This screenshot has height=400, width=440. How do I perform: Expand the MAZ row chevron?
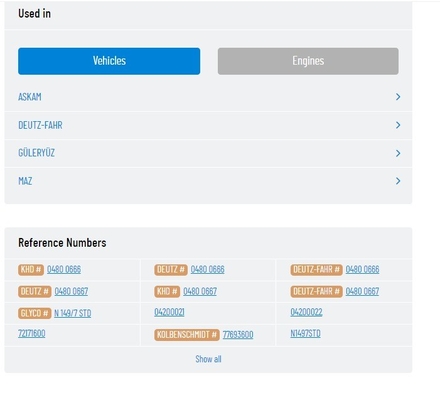tap(398, 181)
